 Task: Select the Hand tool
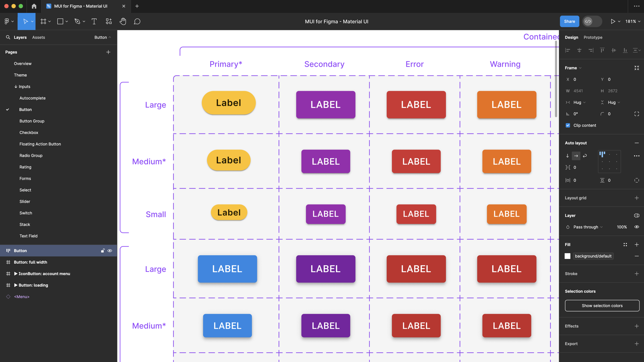click(x=123, y=21)
